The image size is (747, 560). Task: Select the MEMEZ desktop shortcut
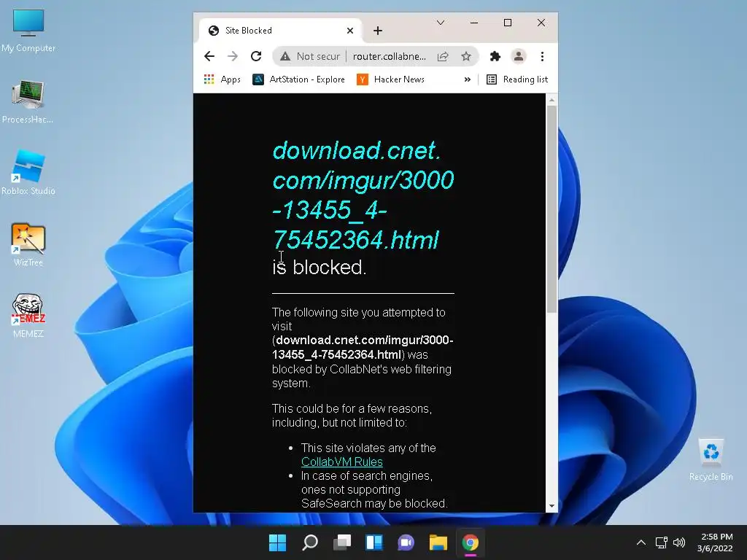(x=28, y=316)
